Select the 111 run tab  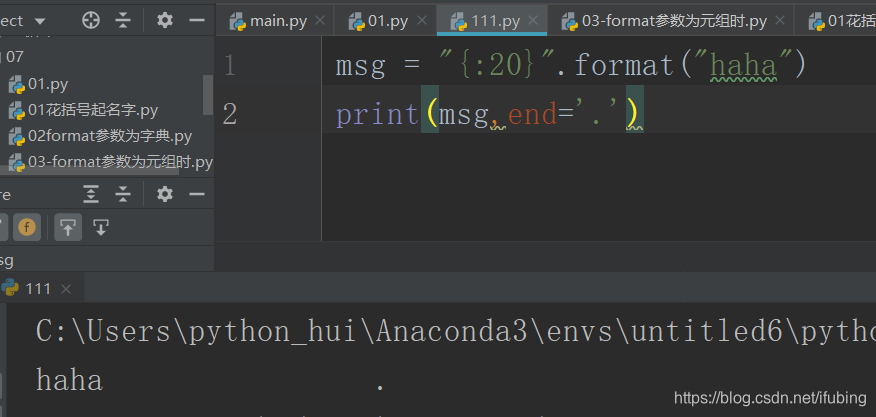[38, 289]
